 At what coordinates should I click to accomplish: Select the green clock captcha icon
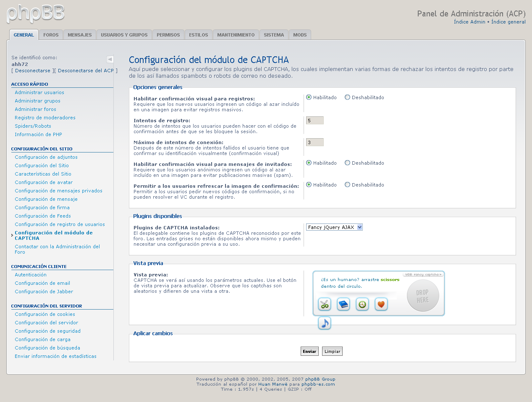[362, 304]
